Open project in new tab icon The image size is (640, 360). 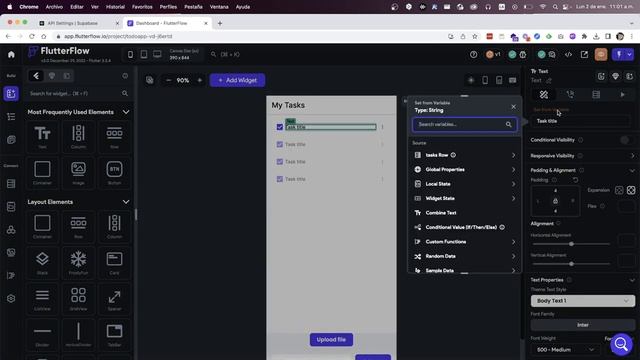[584, 54]
